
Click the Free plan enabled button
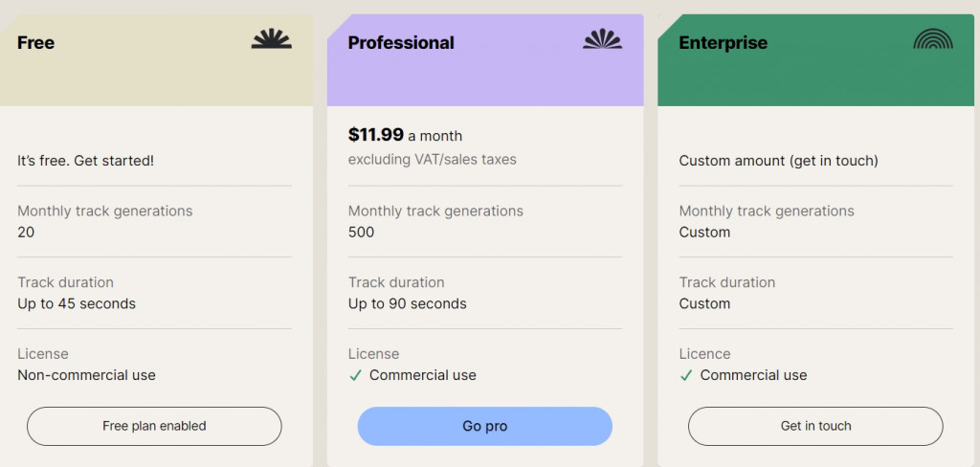click(x=154, y=426)
